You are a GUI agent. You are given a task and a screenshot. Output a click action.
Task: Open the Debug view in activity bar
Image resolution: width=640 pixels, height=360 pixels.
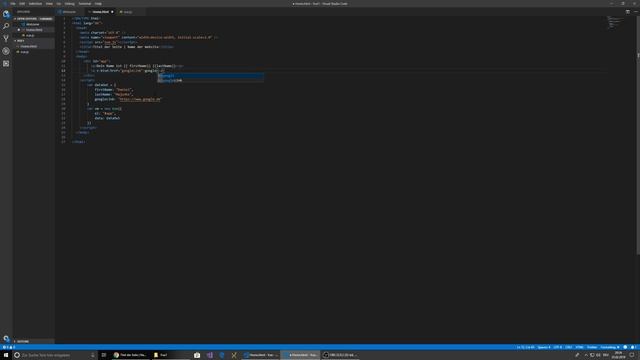coord(6,51)
